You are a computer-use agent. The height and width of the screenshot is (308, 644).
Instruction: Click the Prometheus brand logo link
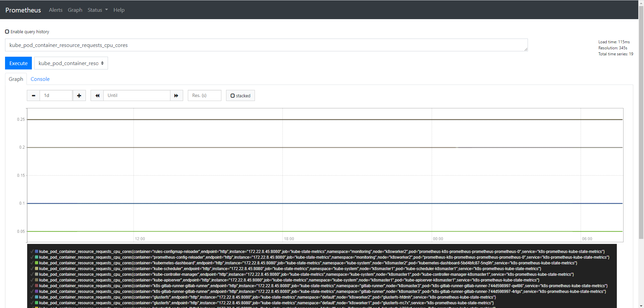[23, 10]
